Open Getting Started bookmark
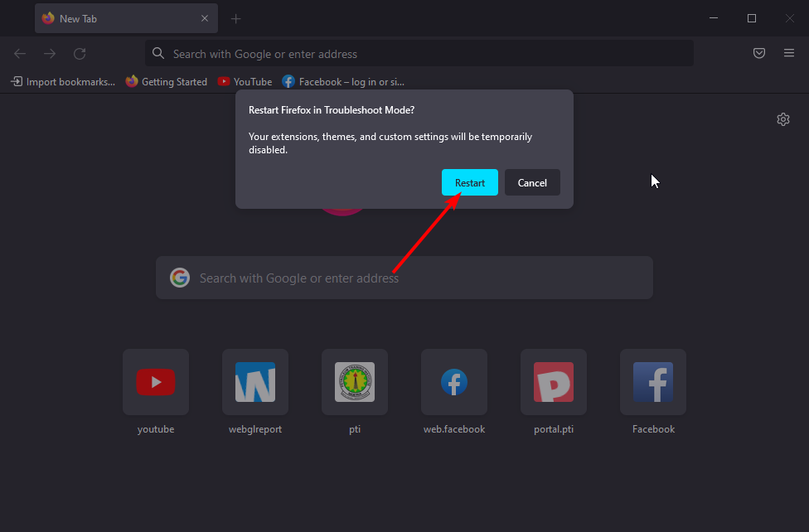809x532 pixels. coord(166,81)
